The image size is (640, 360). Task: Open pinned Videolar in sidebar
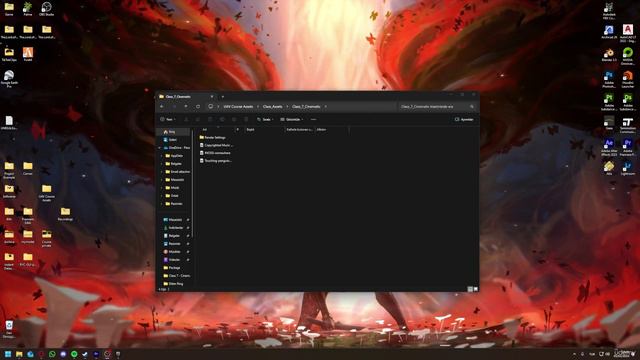point(175,260)
